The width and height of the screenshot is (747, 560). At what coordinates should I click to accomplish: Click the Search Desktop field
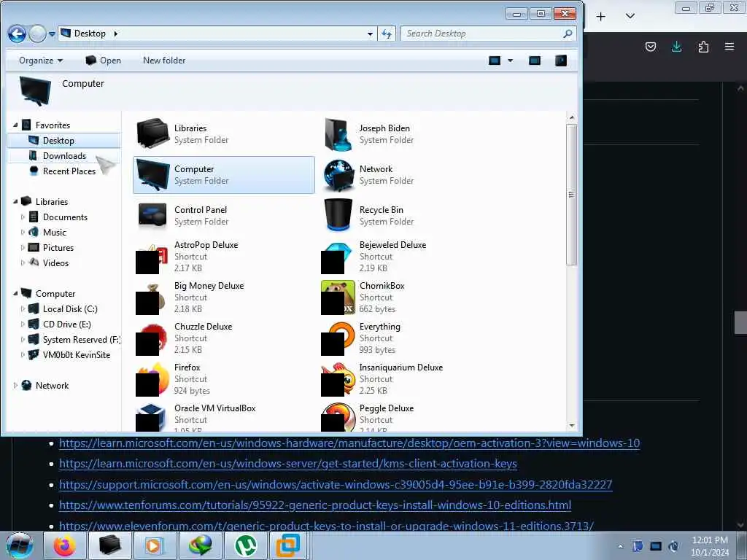coord(488,34)
